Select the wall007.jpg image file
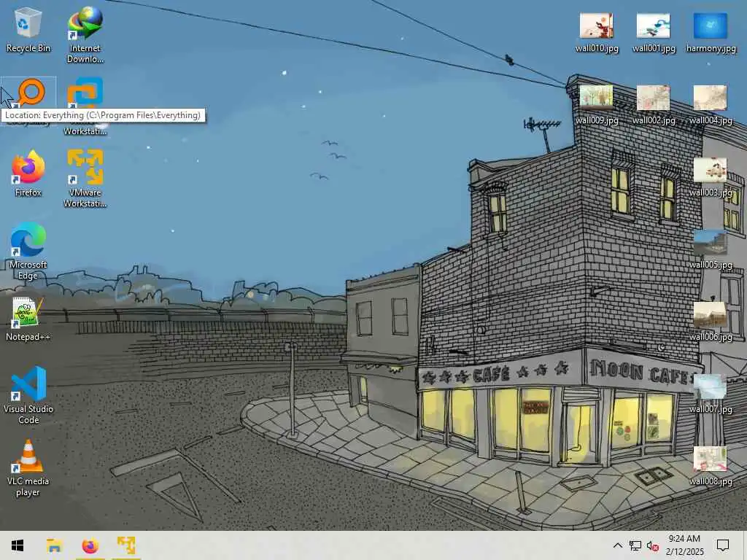Screen dimensions: 747x560 click(711, 394)
